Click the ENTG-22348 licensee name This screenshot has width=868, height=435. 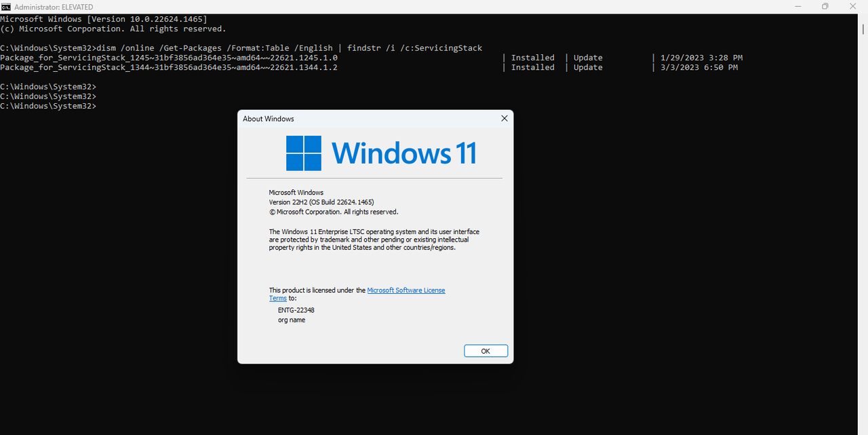[296, 310]
